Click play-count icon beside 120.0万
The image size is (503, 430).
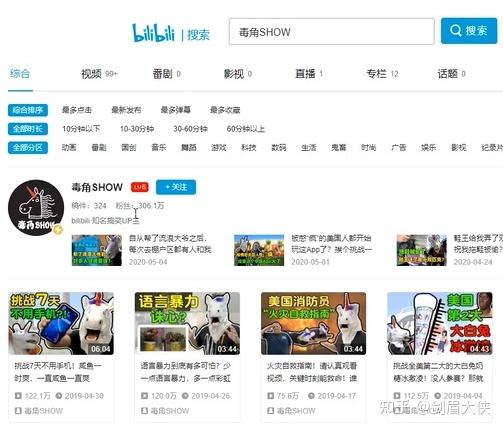click(144, 396)
